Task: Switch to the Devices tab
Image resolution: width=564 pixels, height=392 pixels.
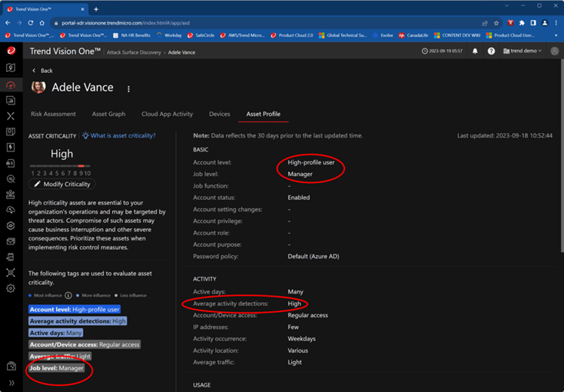Action: pyautogui.click(x=220, y=114)
